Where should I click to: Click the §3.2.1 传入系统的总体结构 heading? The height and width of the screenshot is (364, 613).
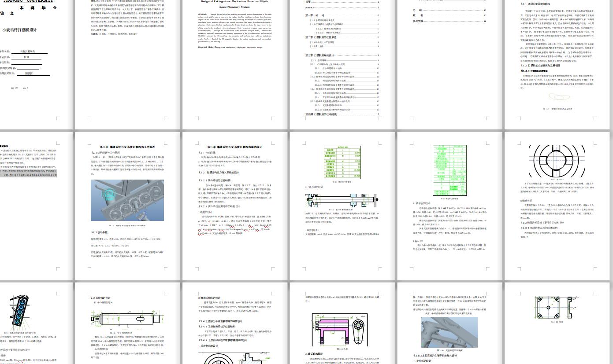(215, 180)
